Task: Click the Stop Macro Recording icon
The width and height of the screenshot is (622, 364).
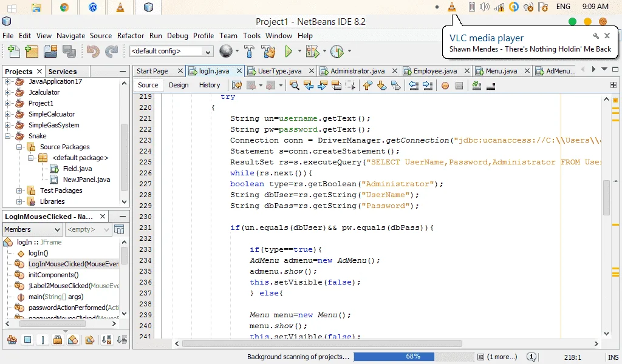Action: pos(459,86)
